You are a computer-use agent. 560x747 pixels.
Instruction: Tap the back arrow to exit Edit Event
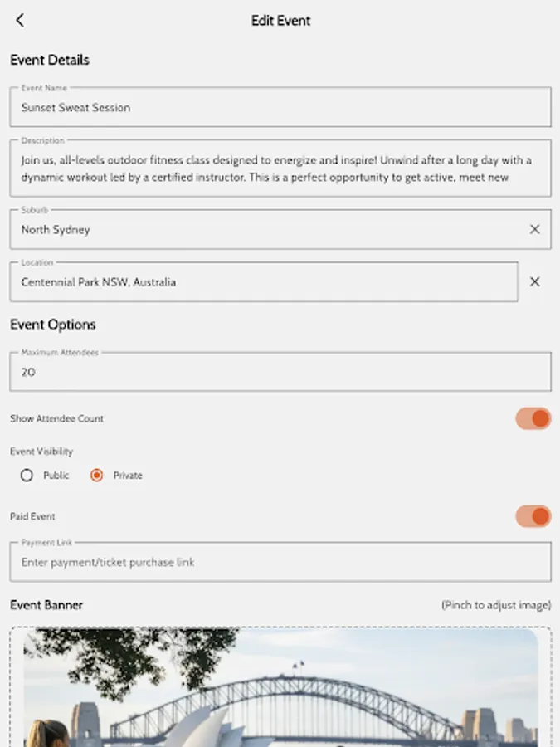click(19, 20)
